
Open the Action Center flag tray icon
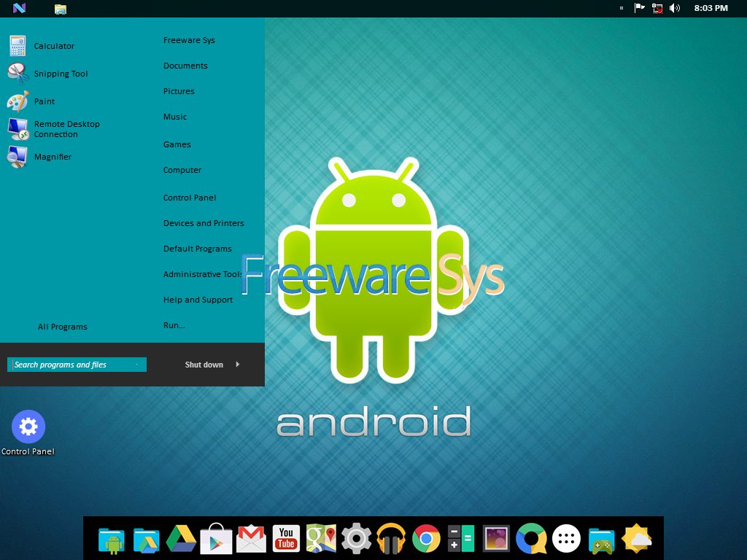[x=639, y=8]
